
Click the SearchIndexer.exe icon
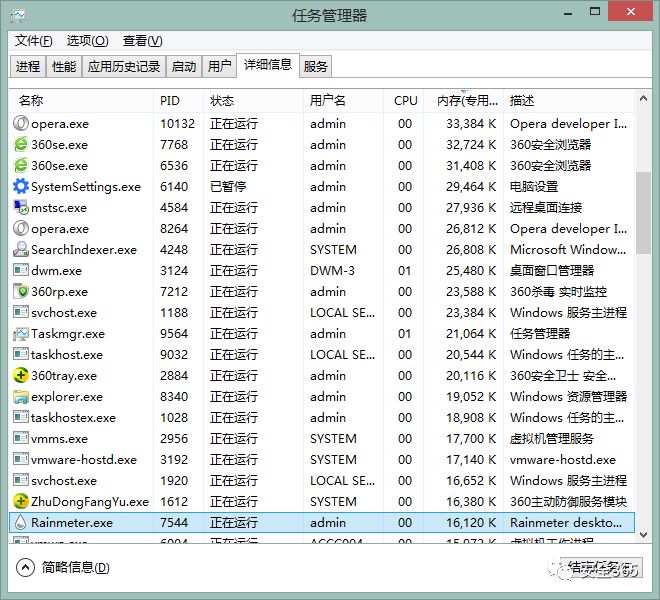[21, 249]
